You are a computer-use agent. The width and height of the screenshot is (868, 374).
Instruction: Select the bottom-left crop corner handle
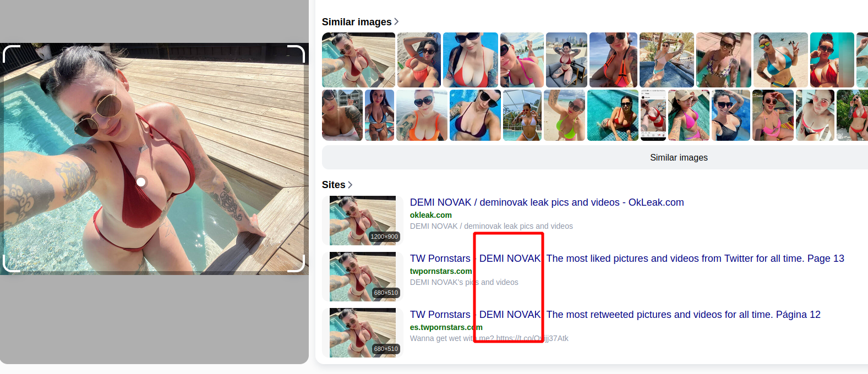(x=11, y=263)
